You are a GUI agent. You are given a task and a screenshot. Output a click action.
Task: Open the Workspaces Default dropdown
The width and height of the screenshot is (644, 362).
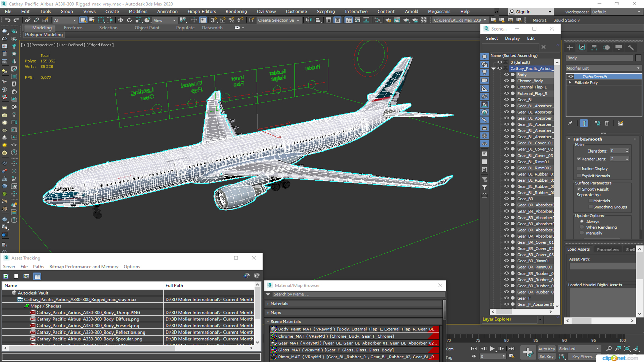coord(616,12)
